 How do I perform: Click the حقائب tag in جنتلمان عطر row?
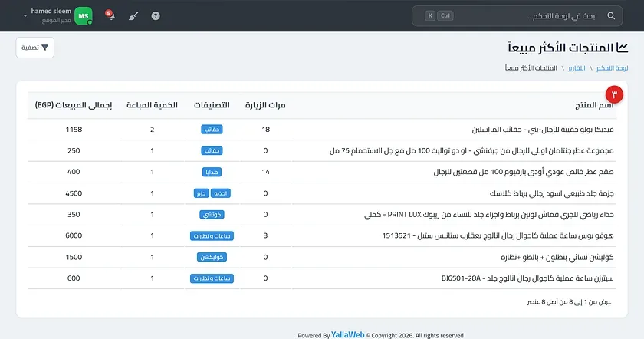coord(212,151)
